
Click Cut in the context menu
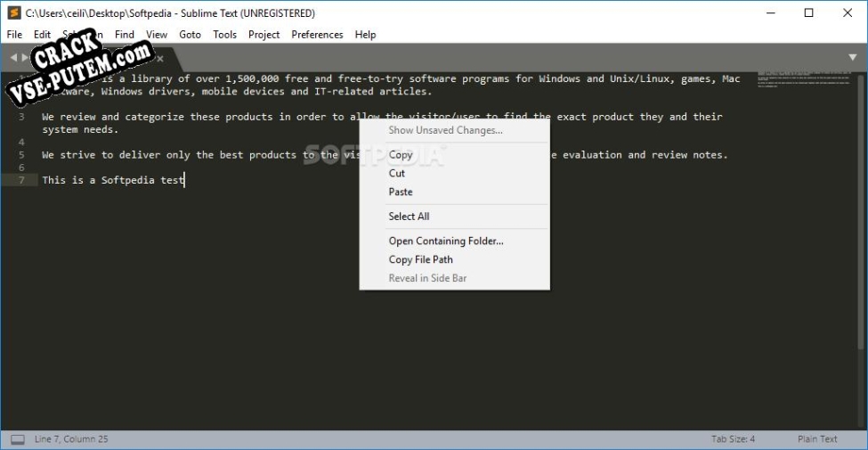pos(397,174)
